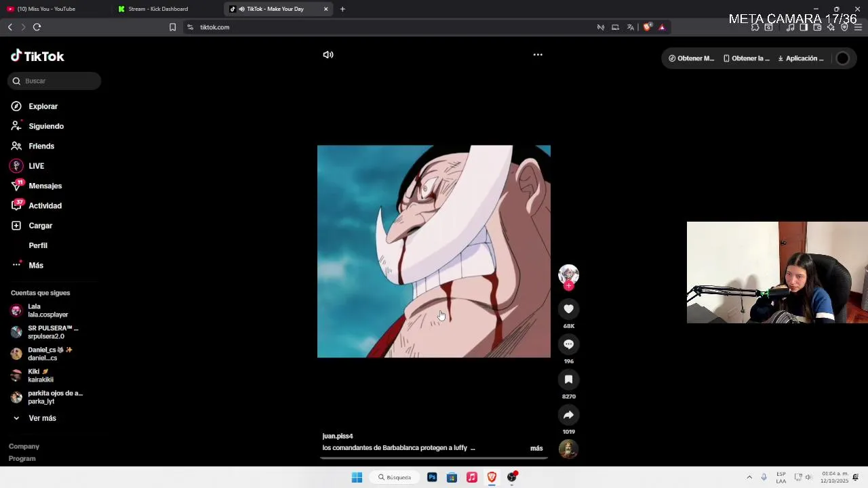Image resolution: width=868 pixels, height=488 pixels.
Task: Open the spinning music disc sound
Action: (x=568, y=449)
